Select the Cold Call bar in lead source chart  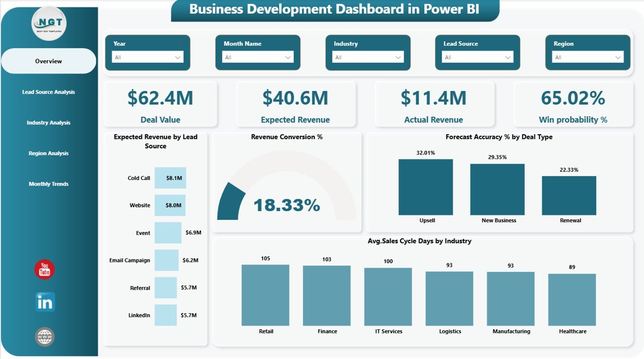(171, 178)
